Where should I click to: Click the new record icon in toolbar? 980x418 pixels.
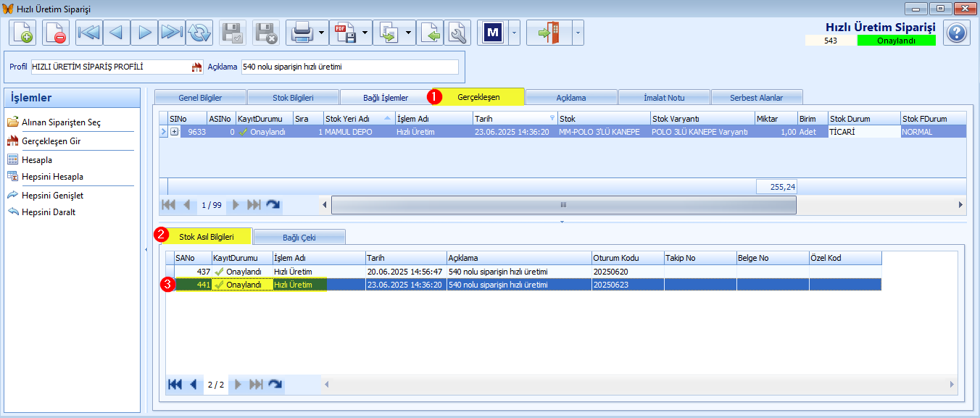pyautogui.click(x=22, y=33)
